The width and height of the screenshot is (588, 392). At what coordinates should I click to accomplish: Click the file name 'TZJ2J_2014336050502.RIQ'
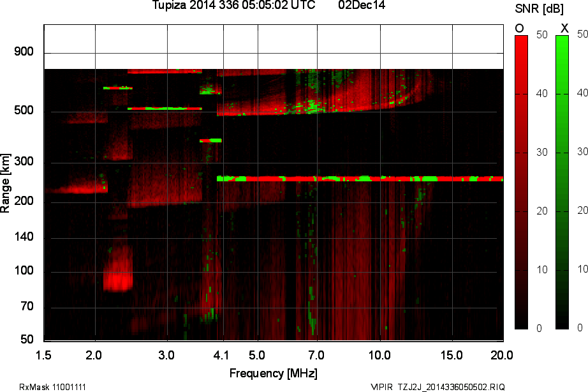[451, 387]
